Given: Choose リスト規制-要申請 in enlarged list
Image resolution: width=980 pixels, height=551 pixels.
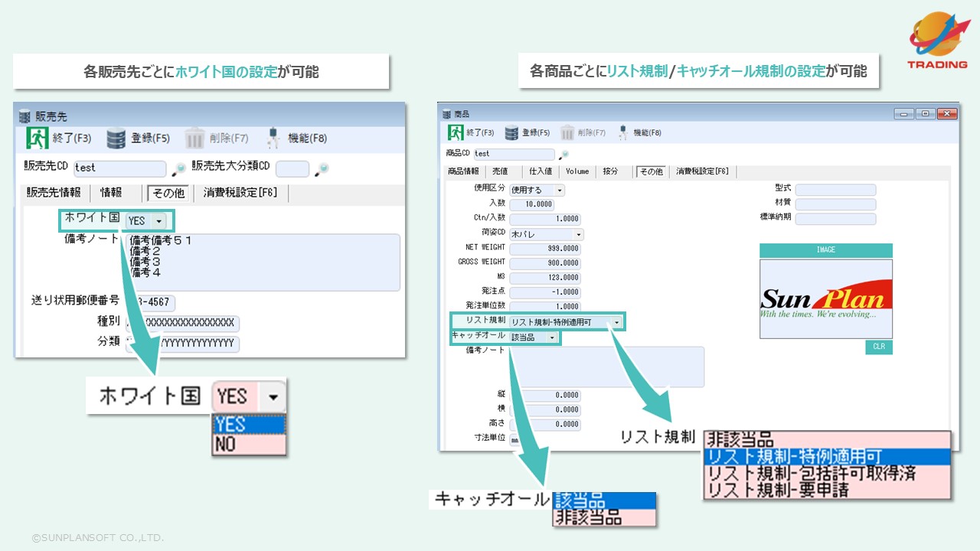Looking at the screenshot, I should (x=827, y=491).
